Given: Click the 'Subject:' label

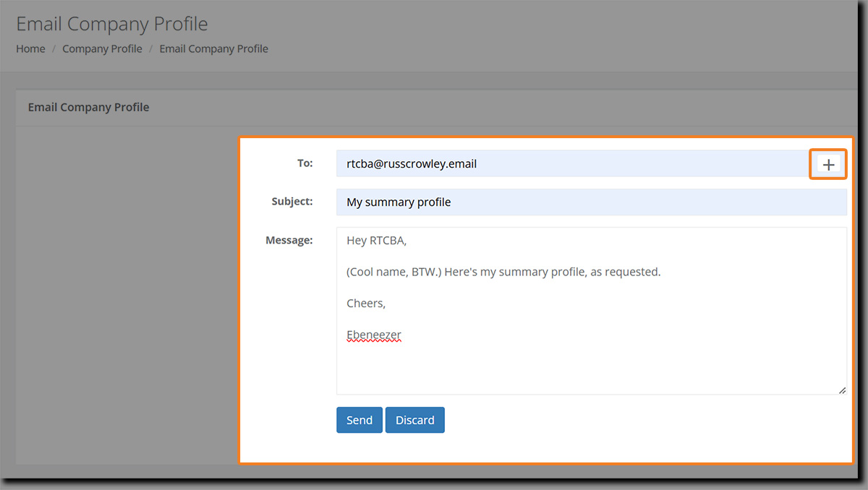Looking at the screenshot, I should (x=292, y=202).
